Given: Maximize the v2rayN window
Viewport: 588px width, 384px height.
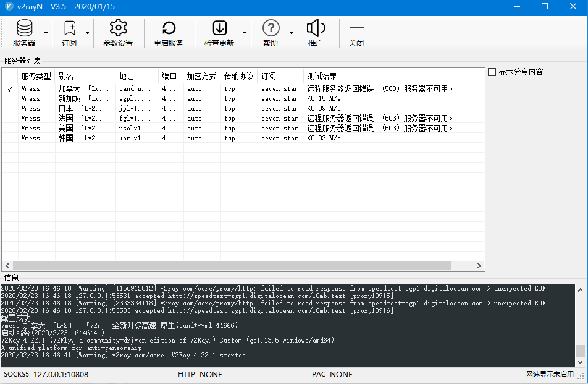Looking at the screenshot, I should (x=545, y=6).
